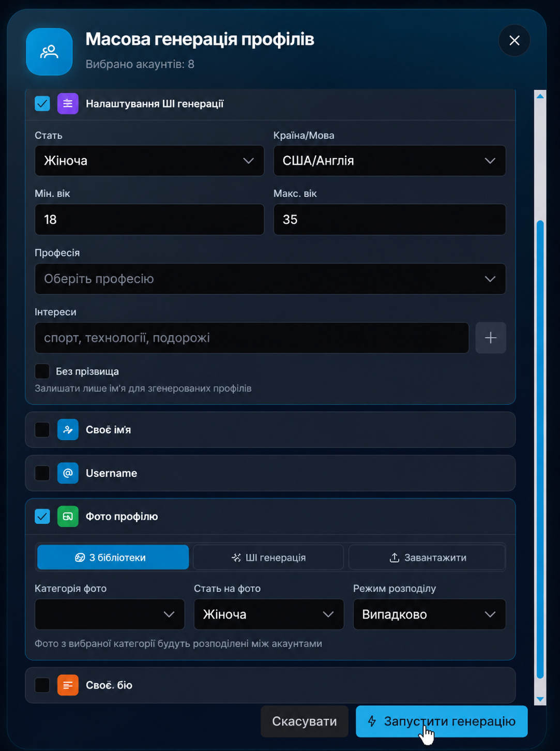Click the 'Своє ім'я' section label
This screenshot has height=751, width=560.
click(108, 430)
